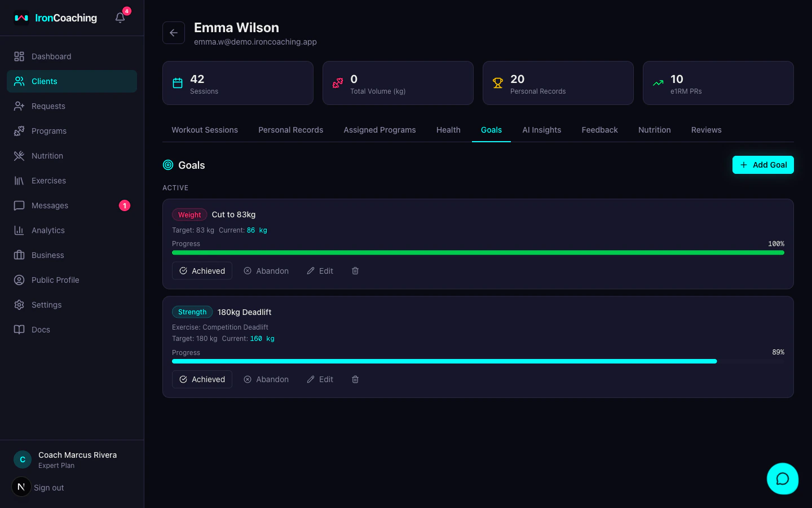Click the Requests add-person icon
Viewport: 812px width, 508px height.
click(x=19, y=106)
